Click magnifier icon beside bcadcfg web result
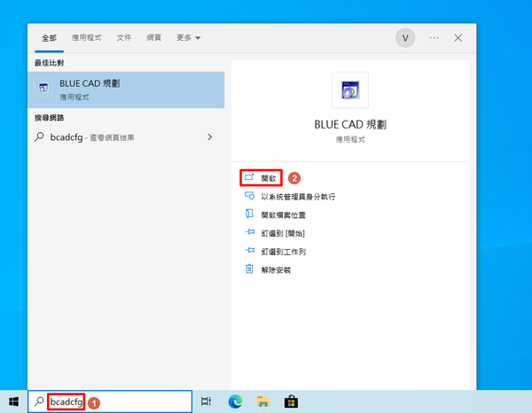The image size is (532, 413). (39, 136)
